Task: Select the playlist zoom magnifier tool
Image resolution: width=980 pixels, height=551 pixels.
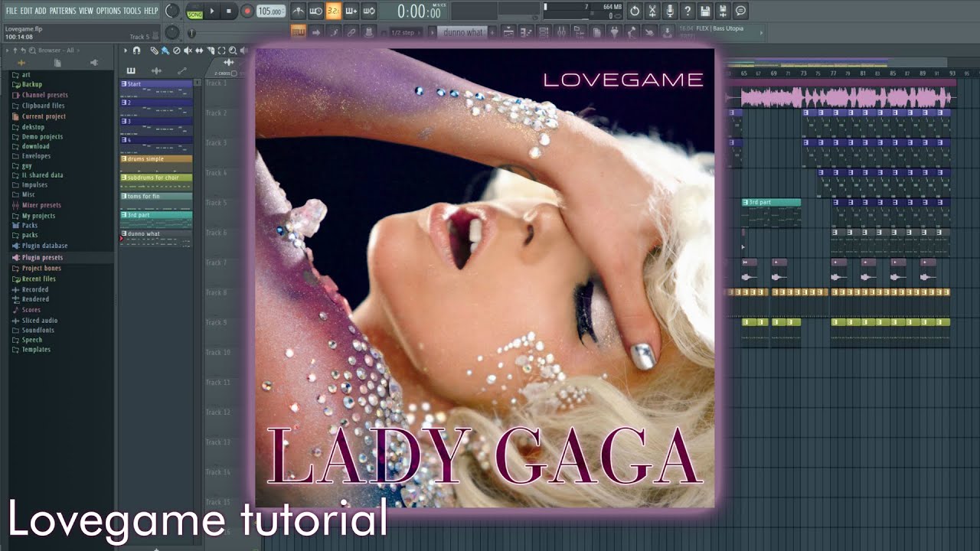Action: [233, 51]
